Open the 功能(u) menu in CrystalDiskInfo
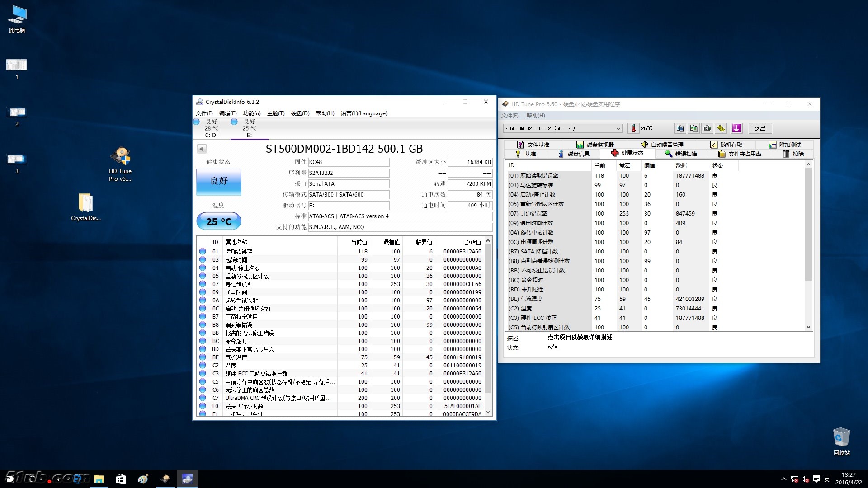Image resolution: width=868 pixels, height=488 pixels. click(x=252, y=113)
